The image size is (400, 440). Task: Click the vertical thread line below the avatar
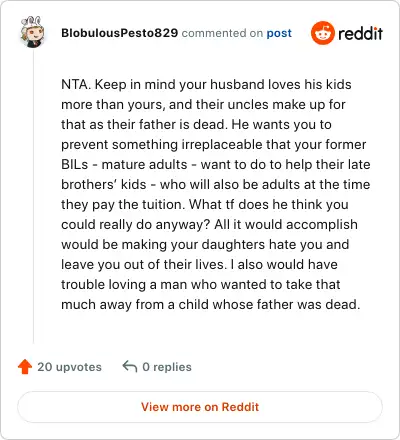click(33, 197)
